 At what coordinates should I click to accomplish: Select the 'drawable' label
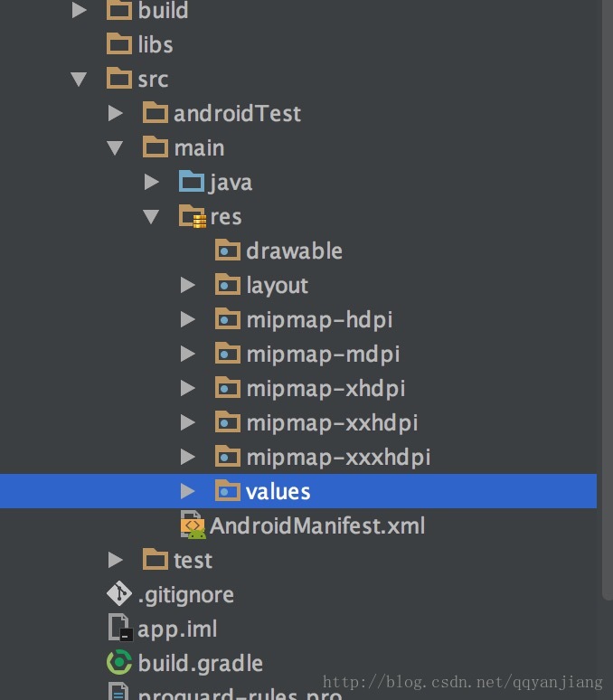coord(295,251)
